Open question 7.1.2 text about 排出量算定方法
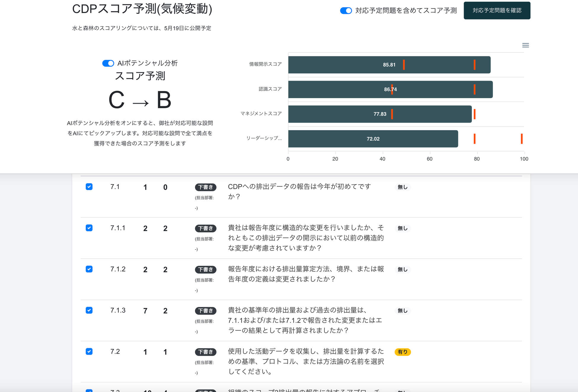 coord(306,274)
